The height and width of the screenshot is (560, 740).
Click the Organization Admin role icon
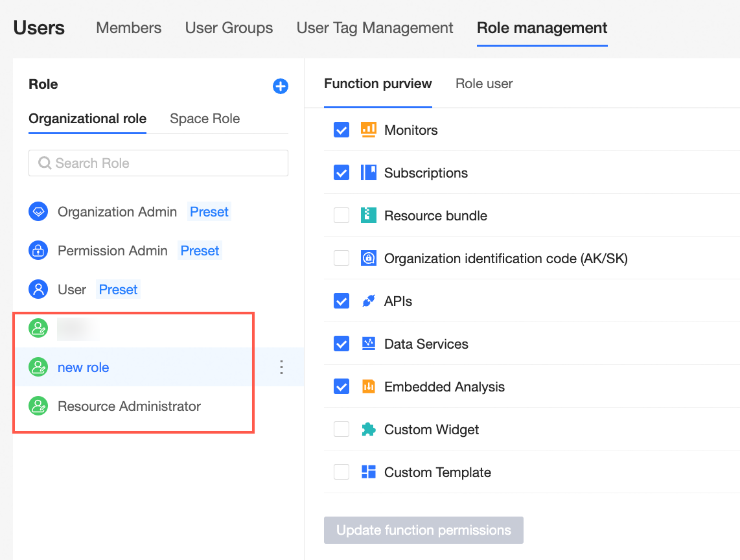coord(38,212)
